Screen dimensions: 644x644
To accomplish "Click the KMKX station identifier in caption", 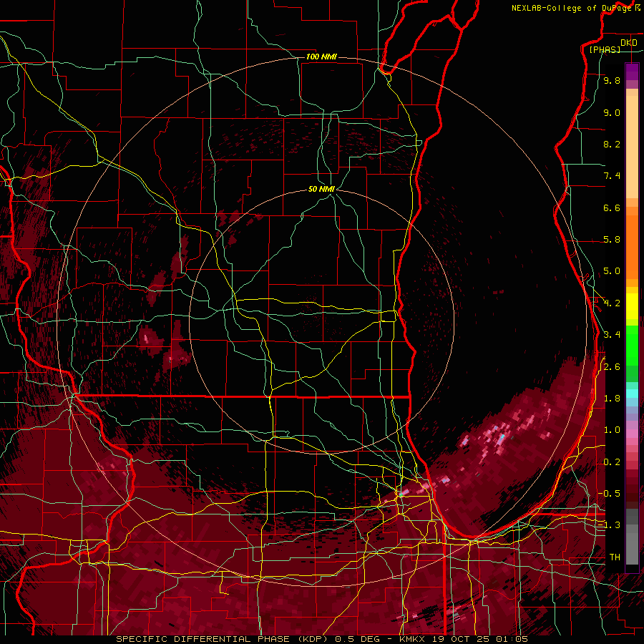I will pos(412,639).
